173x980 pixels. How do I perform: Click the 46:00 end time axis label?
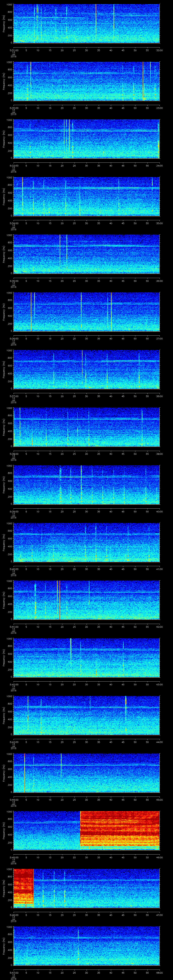point(159,857)
